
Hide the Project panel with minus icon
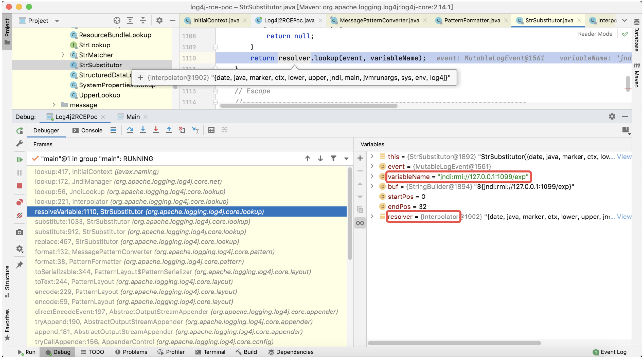[172, 20]
